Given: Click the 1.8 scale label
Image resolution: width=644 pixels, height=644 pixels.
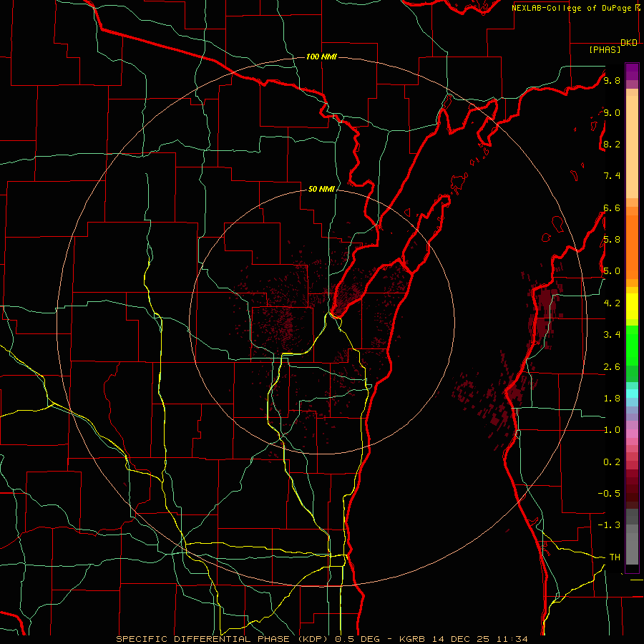Looking at the screenshot, I should click(x=612, y=398).
